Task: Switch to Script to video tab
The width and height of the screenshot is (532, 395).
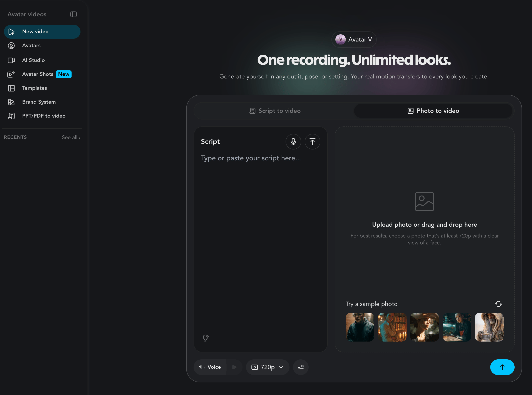Action: click(x=275, y=111)
